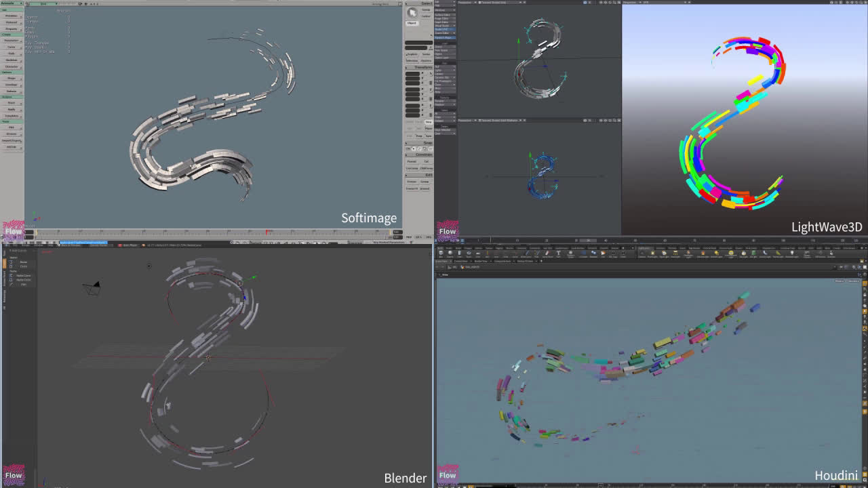This screenshot has height=488, width=868.
Task: Add a Point Light from Houdini's lights shelf
Action: click(x=652, y=254)
